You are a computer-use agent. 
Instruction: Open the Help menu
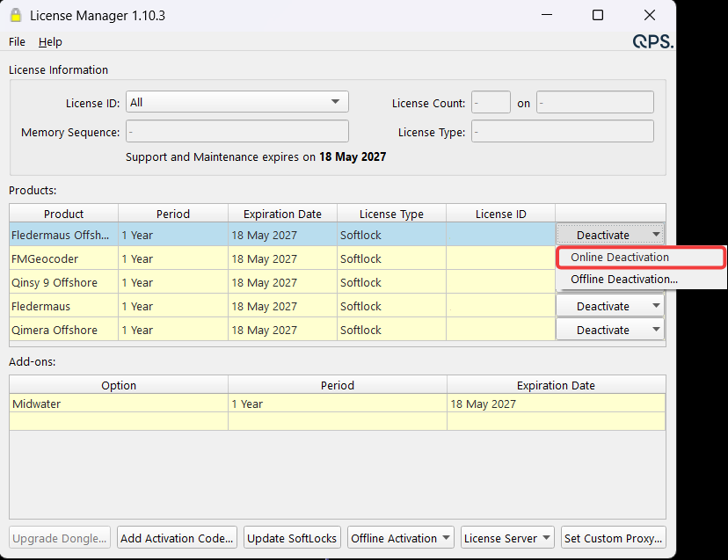50,42
